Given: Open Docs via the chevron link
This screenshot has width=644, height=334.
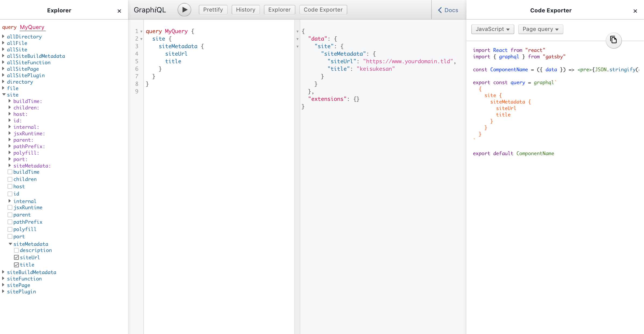Looking at the screenshot, I should (x=448, y=10).
